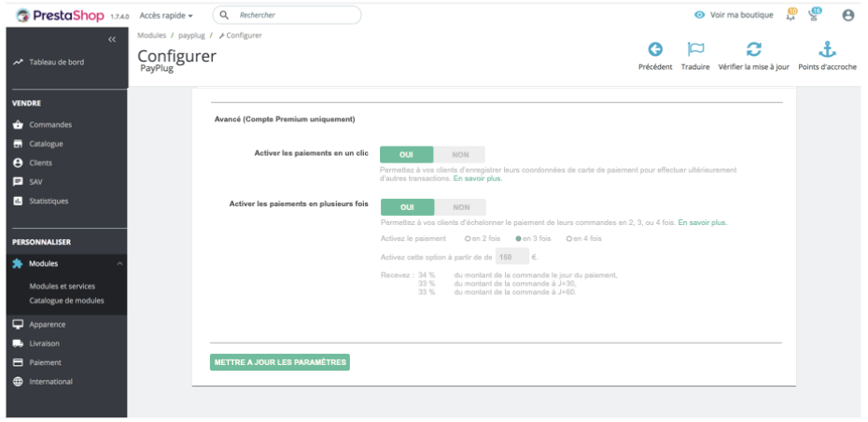Set one-click payments toggle to NON
The image size is (868, 422).
459,154
